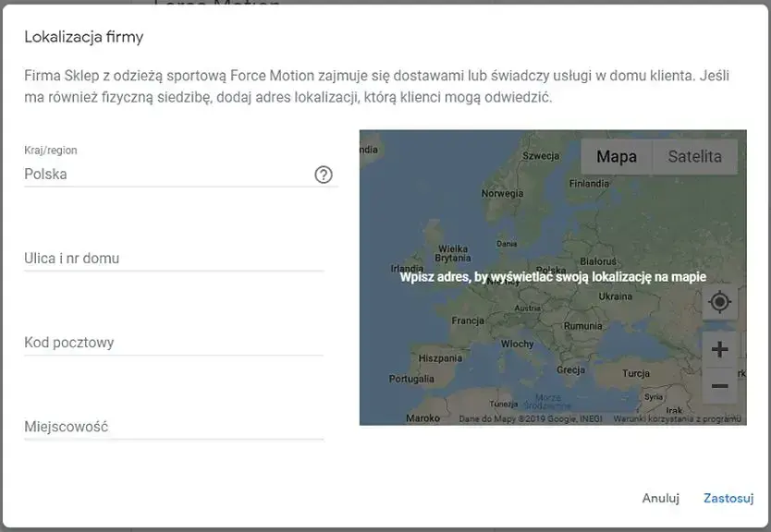Click into the Miejscowość text field
The width and height of the screenshot is (771, 532).
(174, 427)
